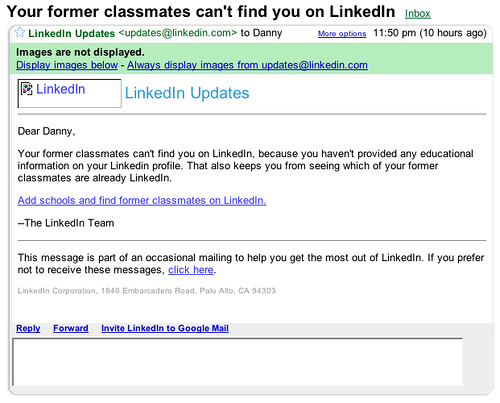Click sender name LinkedIn Updates
Screen dimensions: 500x403
point(71,33)
